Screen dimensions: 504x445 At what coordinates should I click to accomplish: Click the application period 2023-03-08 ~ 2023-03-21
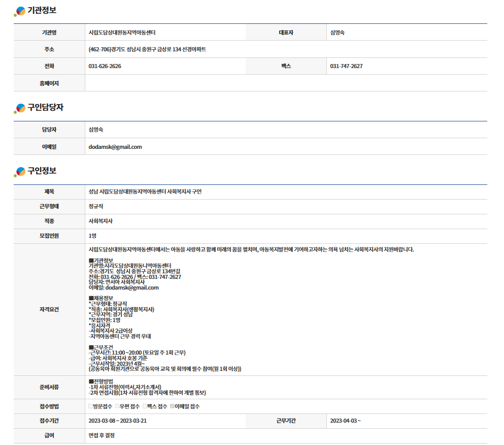pyautogui.click(x=117, y=421)
